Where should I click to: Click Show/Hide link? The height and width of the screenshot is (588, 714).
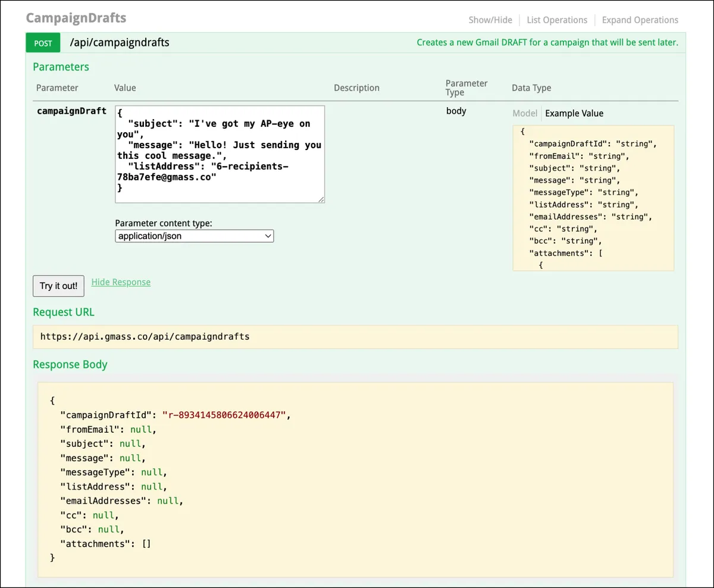click(490, 20)
